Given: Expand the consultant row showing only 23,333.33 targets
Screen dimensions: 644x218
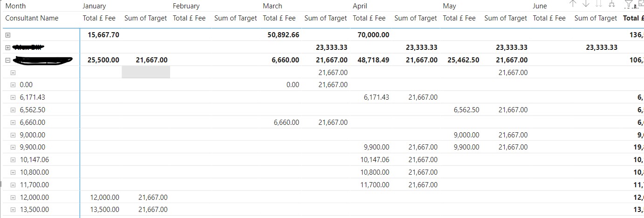Looking at the screenshot, I should [x=7, y=48].
